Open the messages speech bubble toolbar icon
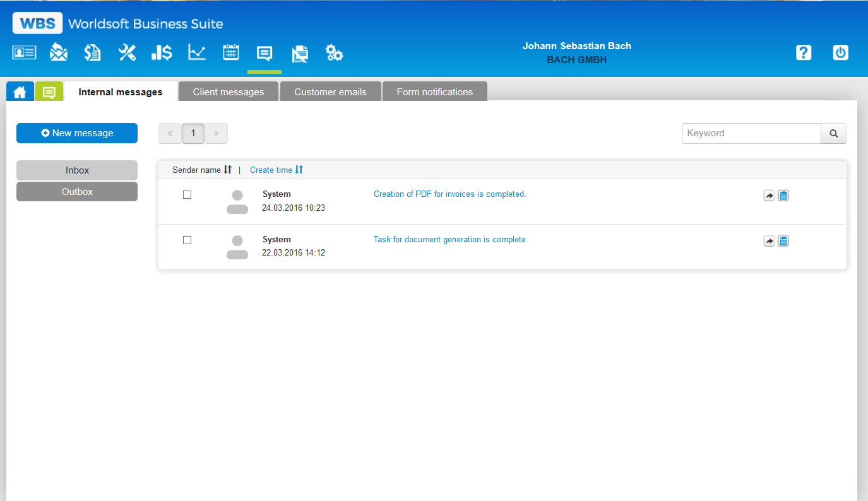The height and width of the screenshot is (501, 868). (x=265, y=53)
